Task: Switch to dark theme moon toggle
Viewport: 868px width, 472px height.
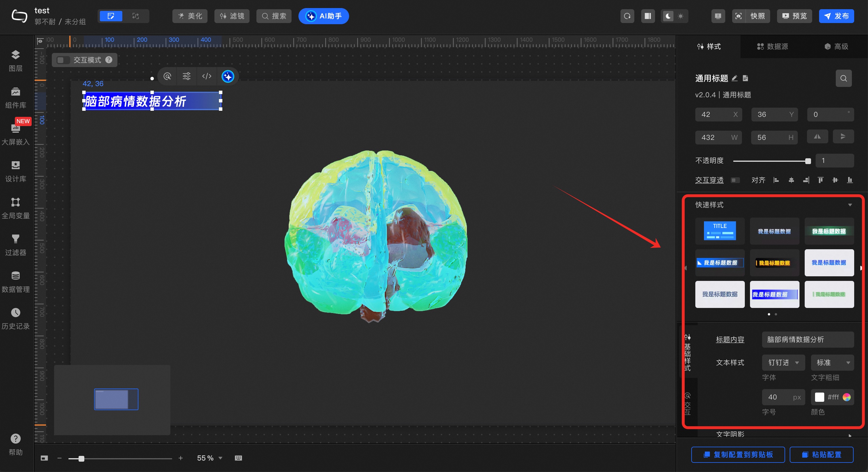Action: pyautogui.click(x=668, y=16)
